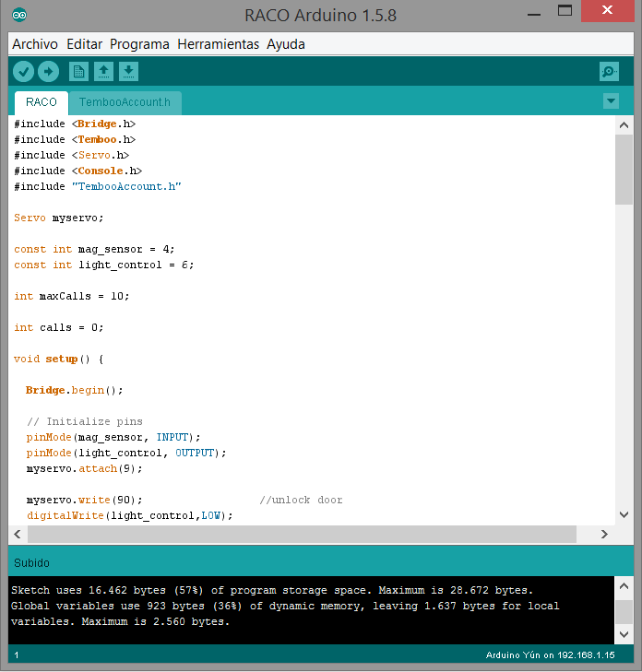Click the 'int calls = 0;' line
The image size is (642, 672).
pos(59,327)
